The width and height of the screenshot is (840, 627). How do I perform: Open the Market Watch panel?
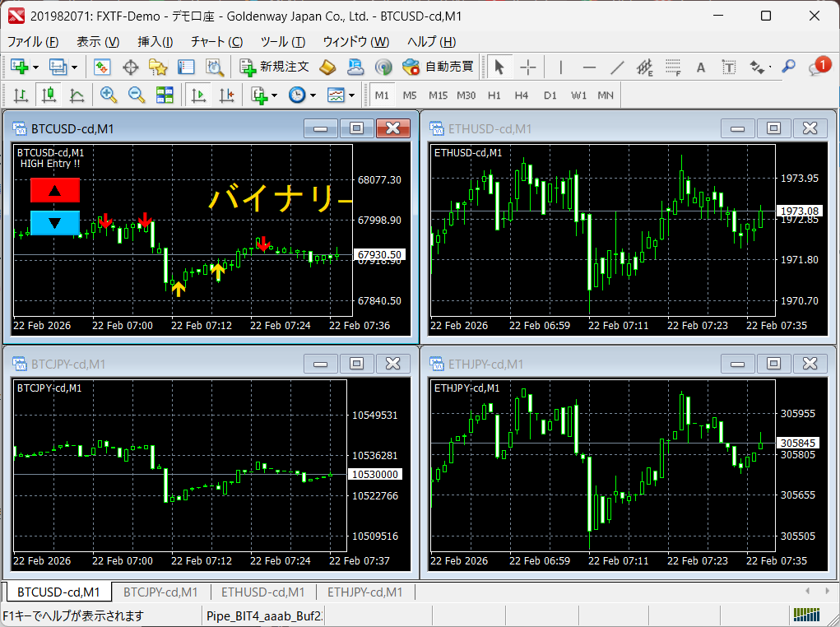point(102,67)
